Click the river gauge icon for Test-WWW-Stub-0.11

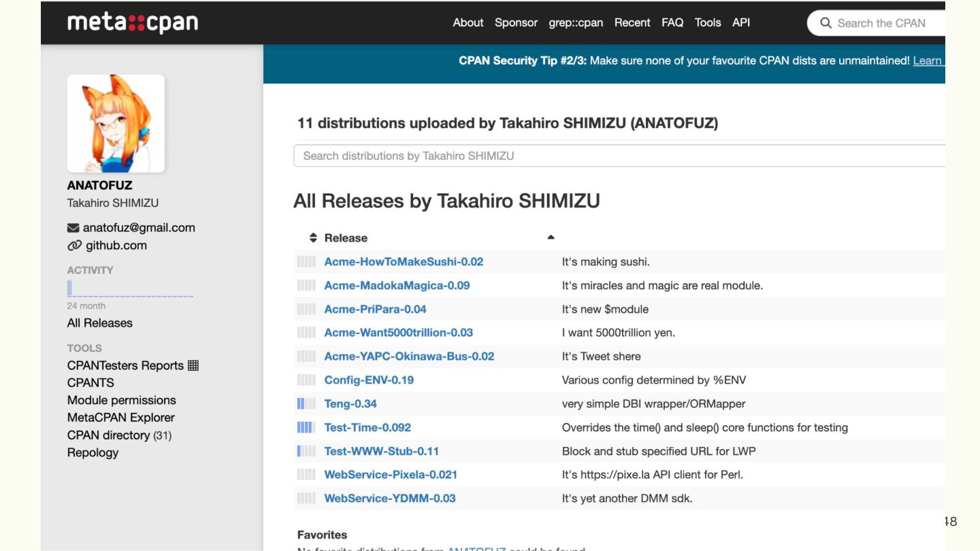(x=306, y=451)
